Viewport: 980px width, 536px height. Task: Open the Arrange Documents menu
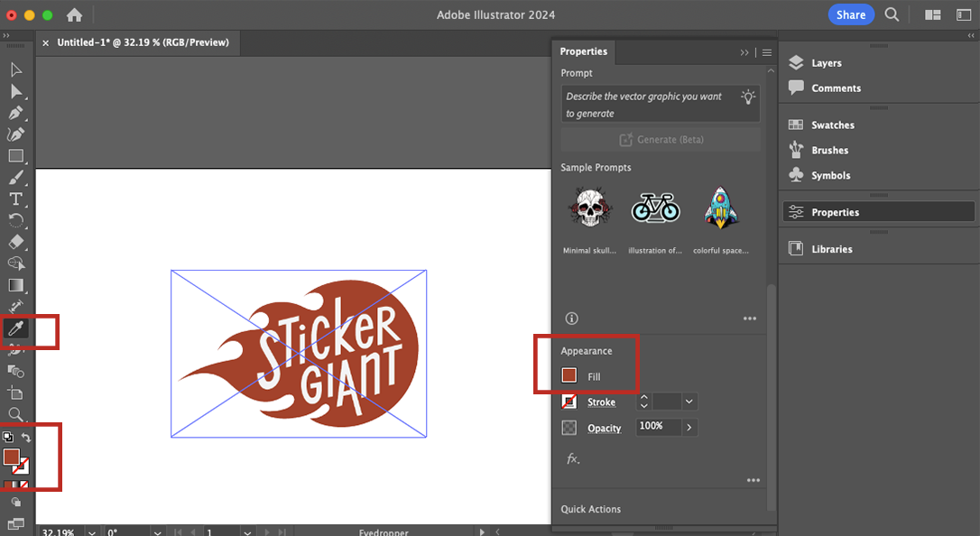coord(932,15)
